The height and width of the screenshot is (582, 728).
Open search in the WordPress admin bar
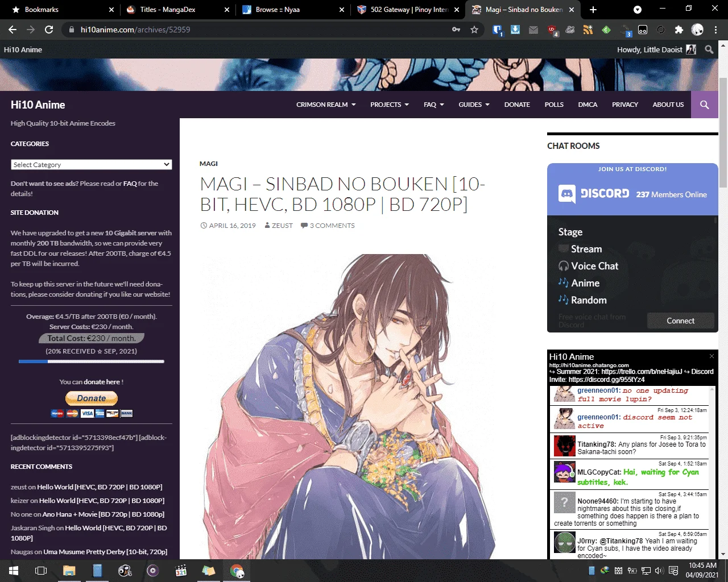coord(709,49)
